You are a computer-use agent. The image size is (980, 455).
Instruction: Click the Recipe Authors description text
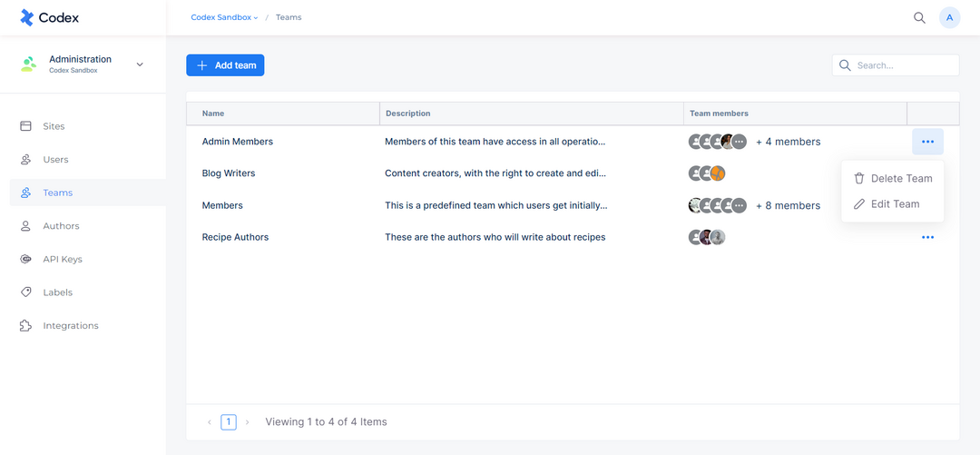coord(495,237)
